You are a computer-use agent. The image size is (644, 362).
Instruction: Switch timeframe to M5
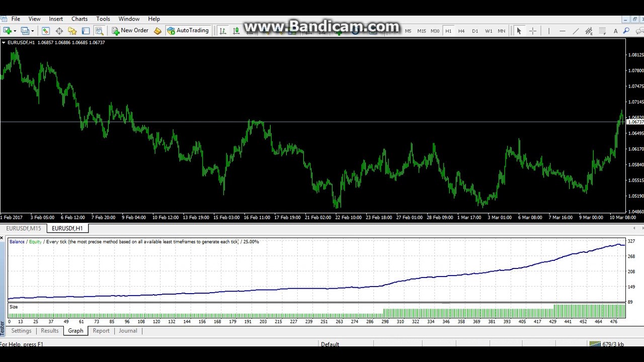(x=408, y=31)
